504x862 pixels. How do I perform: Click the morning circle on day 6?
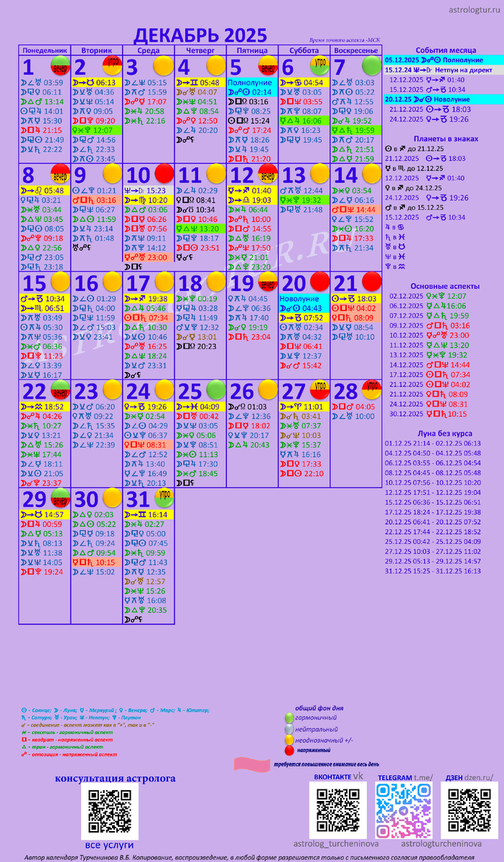[319, 66]
